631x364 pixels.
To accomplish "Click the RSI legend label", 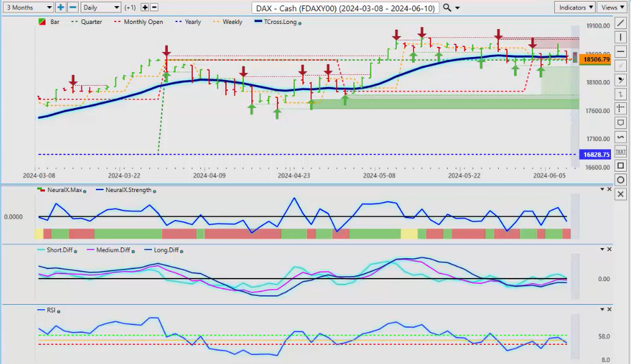I will [51, 310].
